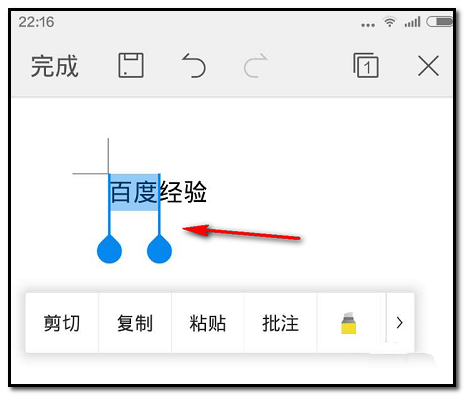Click the yellow highlighter icon
Image resolution: width=464 pixels, height=395 pixels.
349,323
